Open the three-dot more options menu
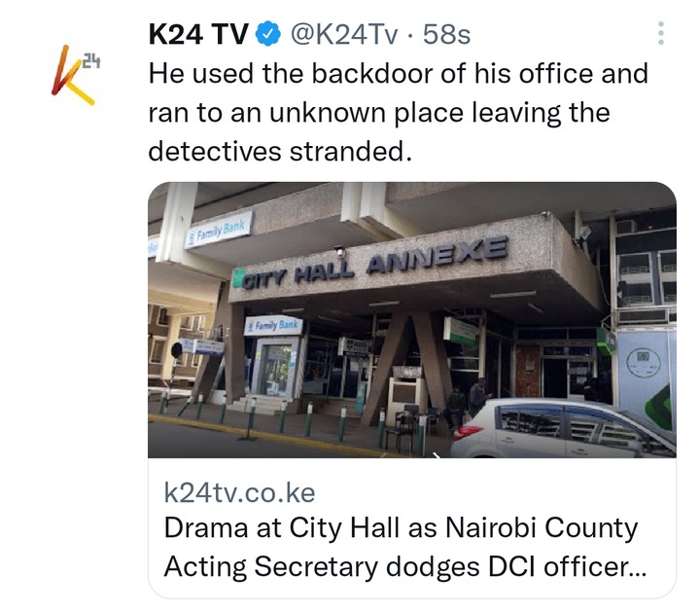This screenshot has height=612, width=700. [x=661, y=33]
